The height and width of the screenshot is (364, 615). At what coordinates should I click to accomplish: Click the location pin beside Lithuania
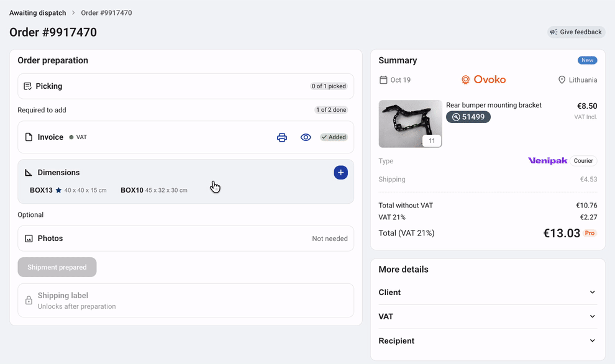(562, 80)
